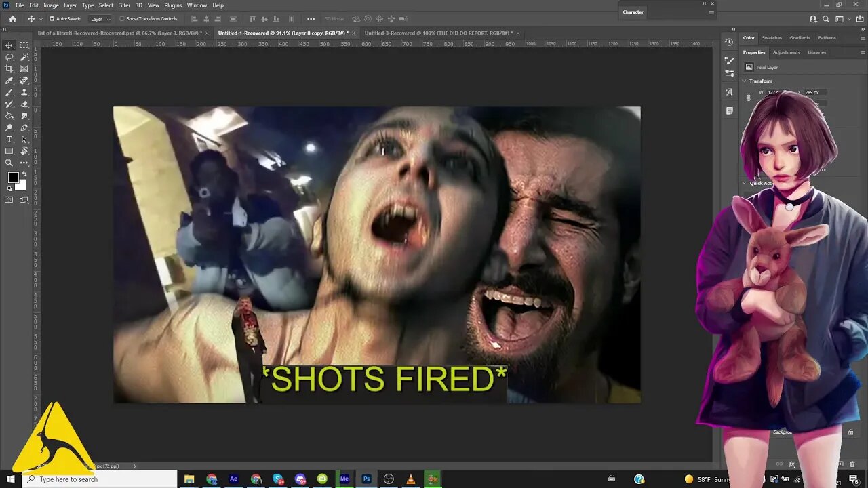
Task: Select the History Brush tool
Action: click(9, 104)
